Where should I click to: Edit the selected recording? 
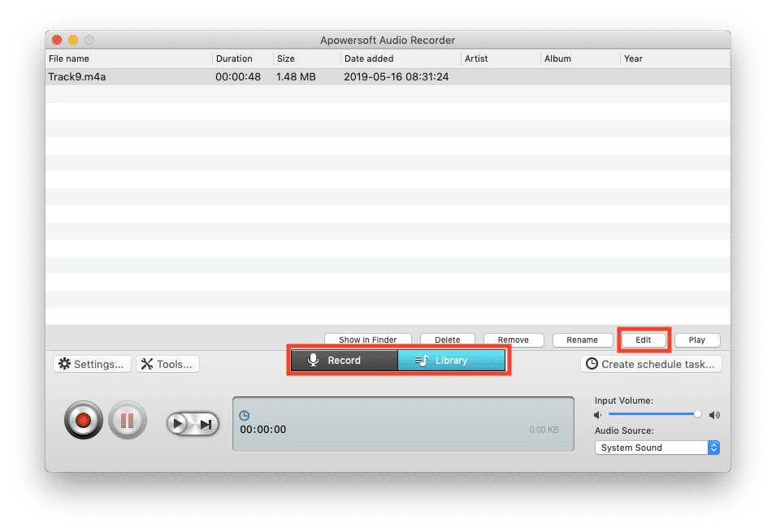[x=644, y=340]
